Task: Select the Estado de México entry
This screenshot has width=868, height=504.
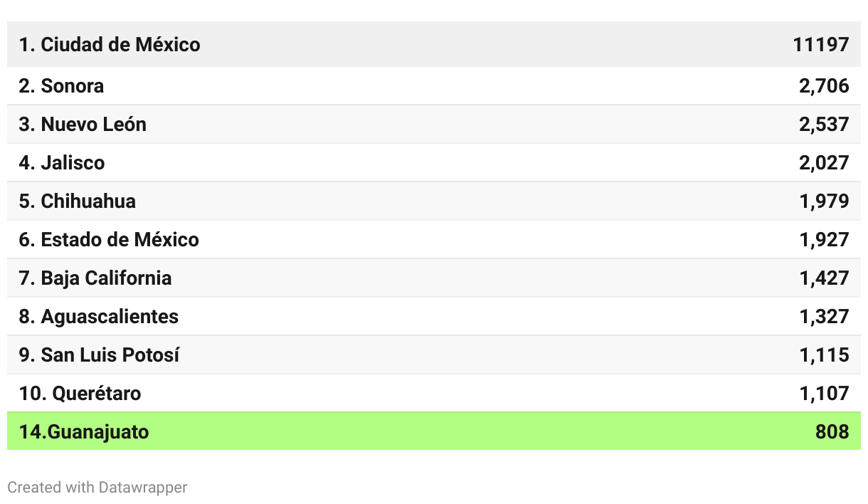Action: click(109, 240)
